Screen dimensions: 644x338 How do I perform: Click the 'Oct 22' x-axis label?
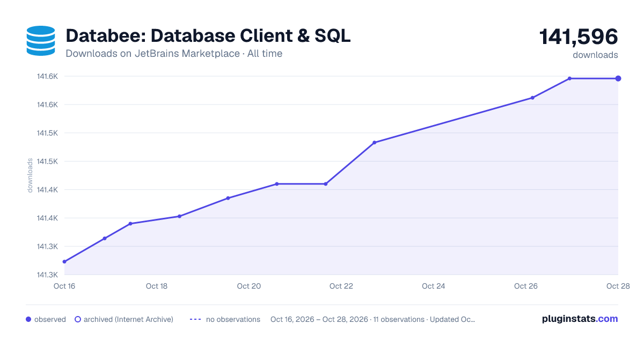[341, 286]
